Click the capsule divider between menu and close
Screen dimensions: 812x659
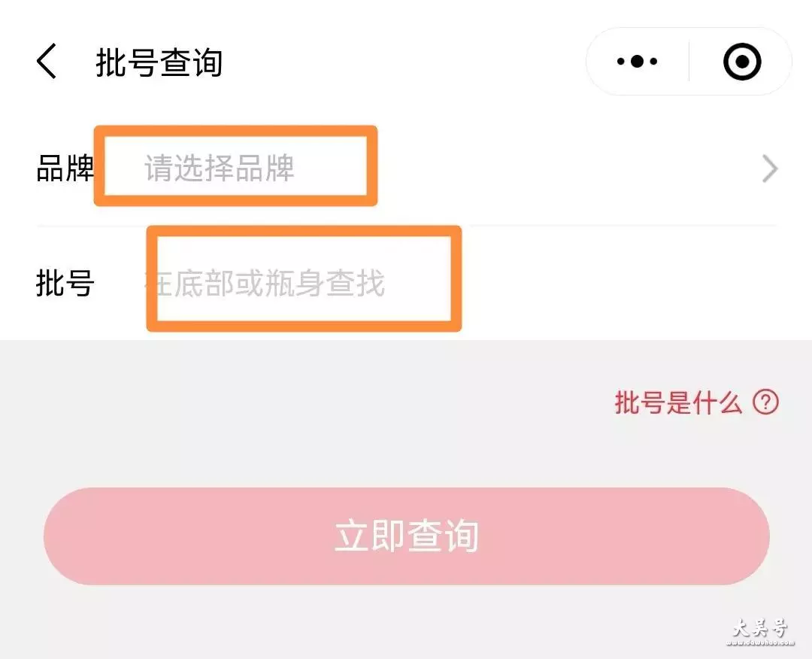click(689, 61)
